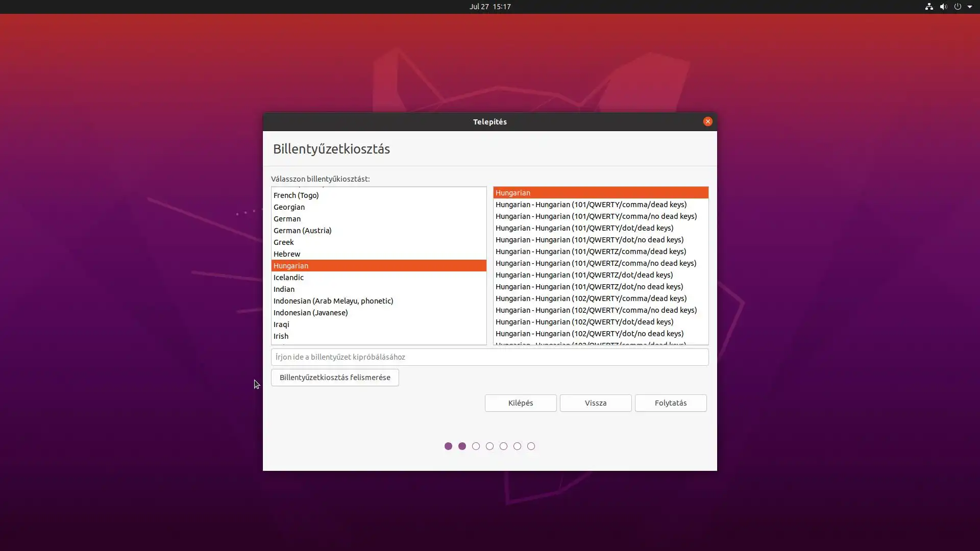Screen dimensions: 980x551
Task: Open the network status icon
Action: (x=929, y=7)
